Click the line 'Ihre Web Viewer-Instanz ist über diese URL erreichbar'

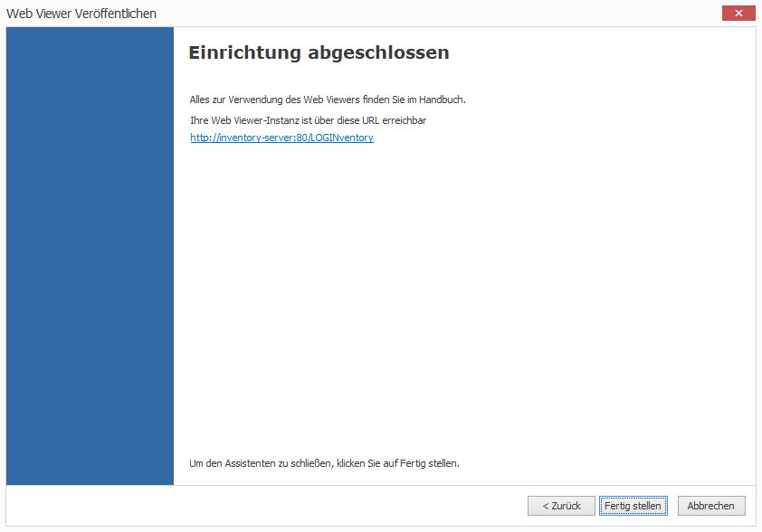coord(308,120)
